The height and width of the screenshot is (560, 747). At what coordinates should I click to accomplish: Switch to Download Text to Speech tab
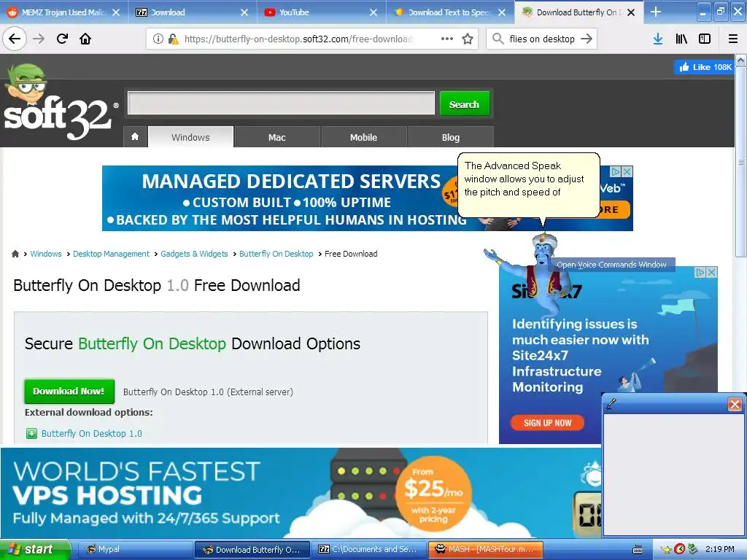point(449,12)
